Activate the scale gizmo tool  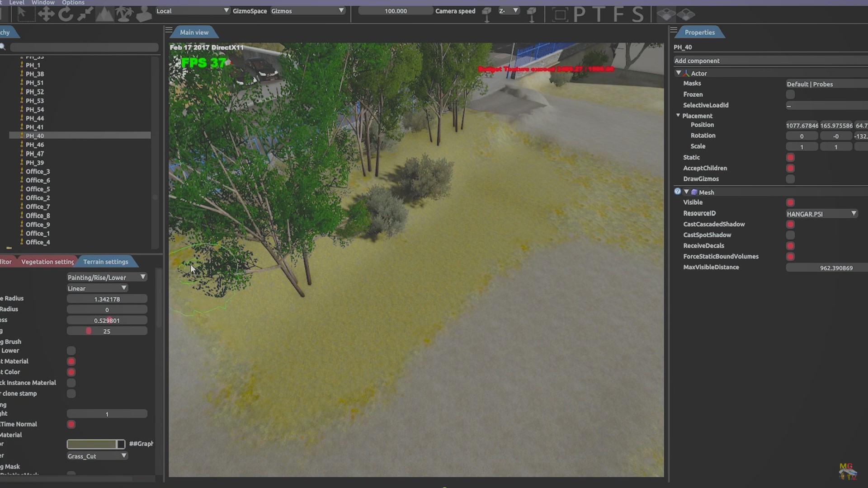tap(85, 14)
